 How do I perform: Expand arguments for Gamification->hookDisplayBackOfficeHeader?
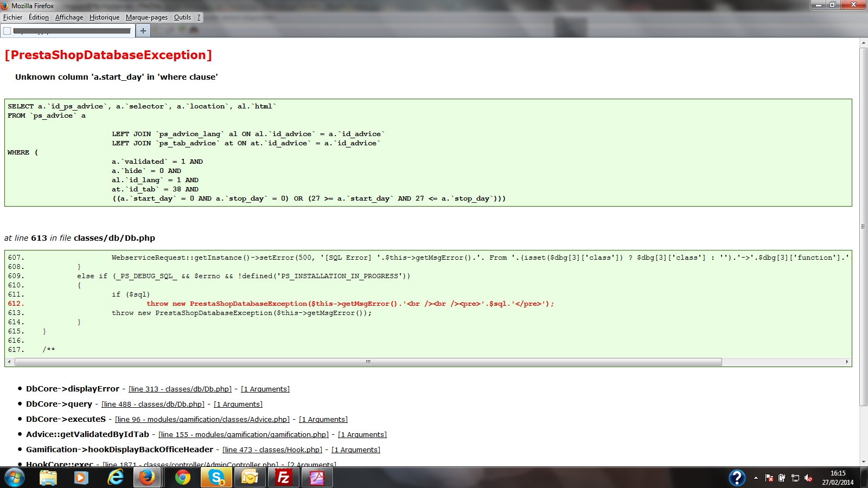356,450
